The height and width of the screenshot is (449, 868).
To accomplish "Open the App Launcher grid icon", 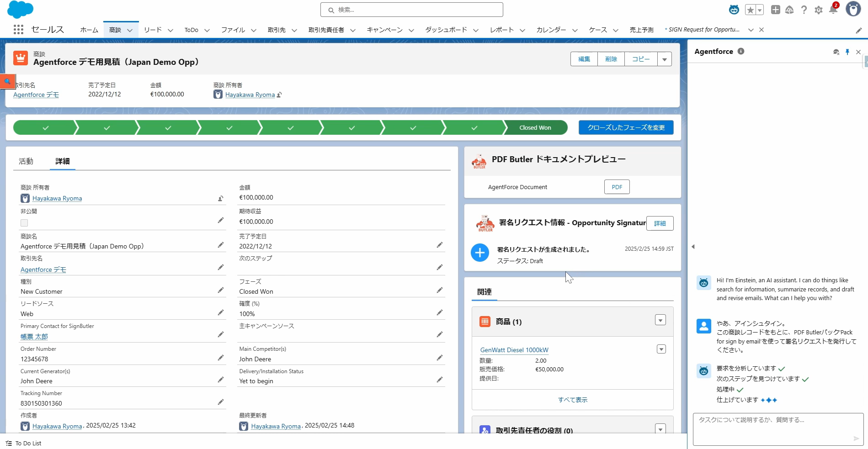I will click(18, 30).
